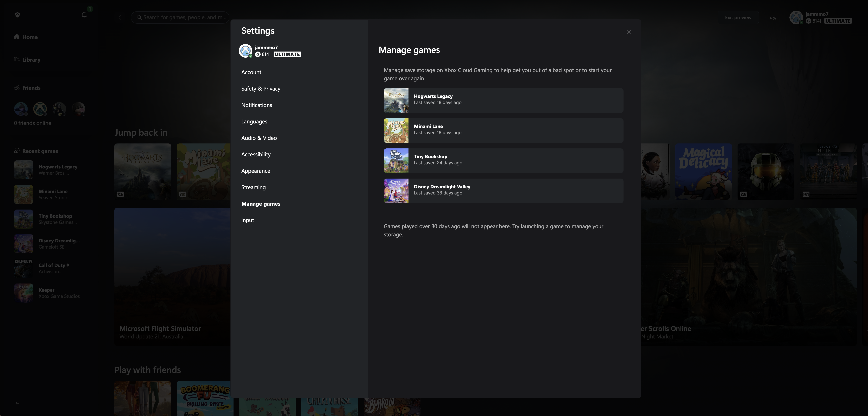This screenshot has height=416, width=868.
Task: Select Manage games in settings
Action: [260, 204]
